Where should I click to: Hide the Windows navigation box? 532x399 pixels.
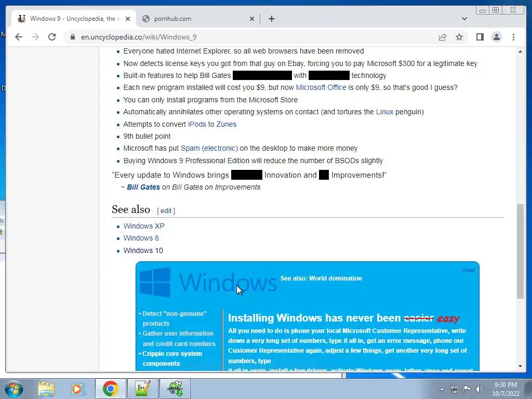pos(468,270)
